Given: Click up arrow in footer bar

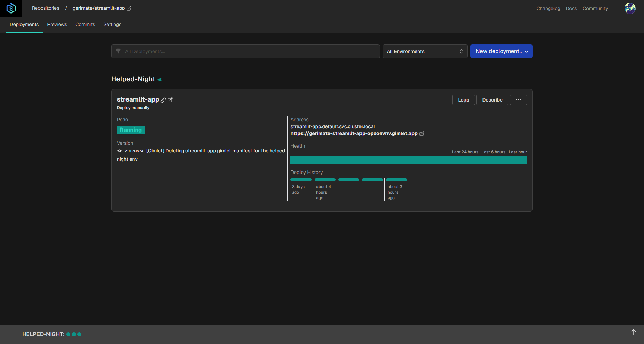Looking at the screenshot, I should [x=634, y=332].
